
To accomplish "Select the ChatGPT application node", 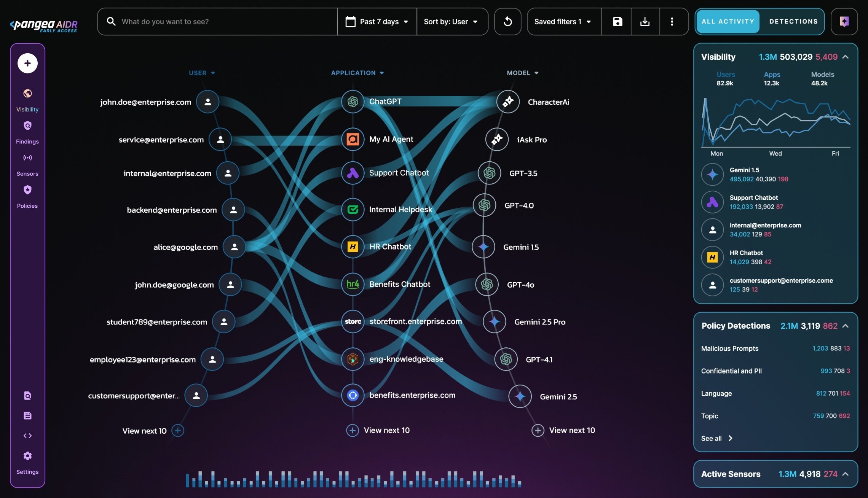I will (x=353, y=102).
